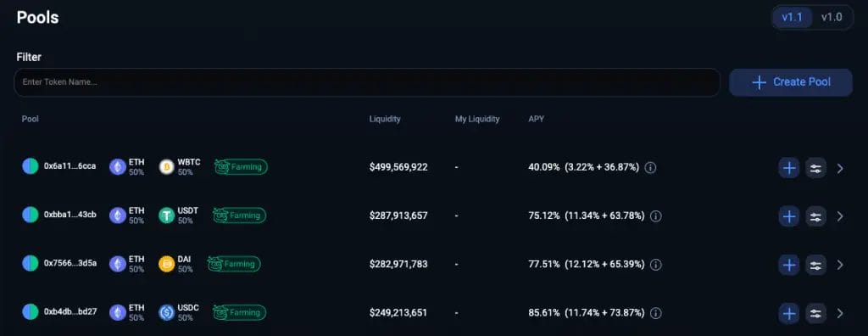This screenshot has width=868, height=336.
Task: Click ETH icon in 0xbba1...43cb row
Action: click(x=117, y=216)
